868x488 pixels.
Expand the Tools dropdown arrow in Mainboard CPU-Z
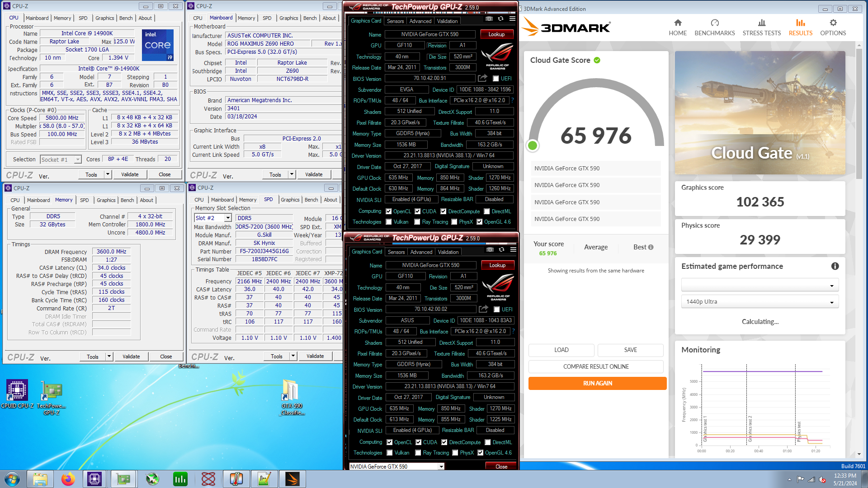point(292,174)
